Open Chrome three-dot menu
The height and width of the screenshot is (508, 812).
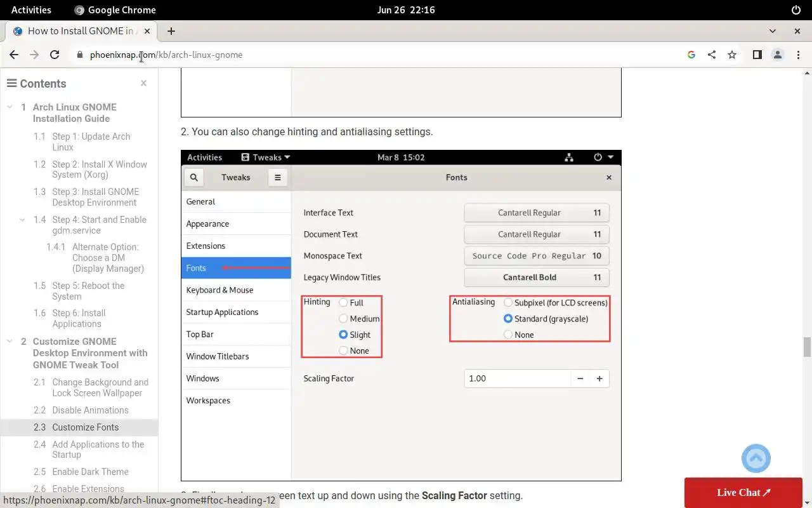(x=797, y=55)
